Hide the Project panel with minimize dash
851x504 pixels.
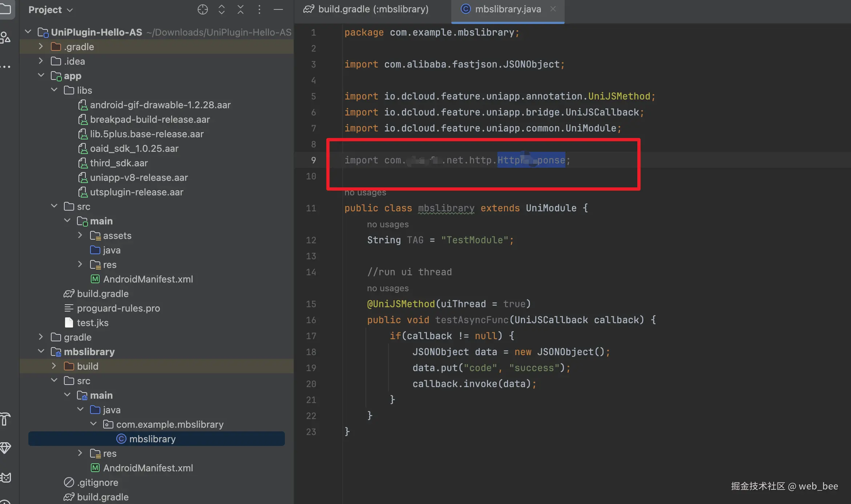(278, 9)
